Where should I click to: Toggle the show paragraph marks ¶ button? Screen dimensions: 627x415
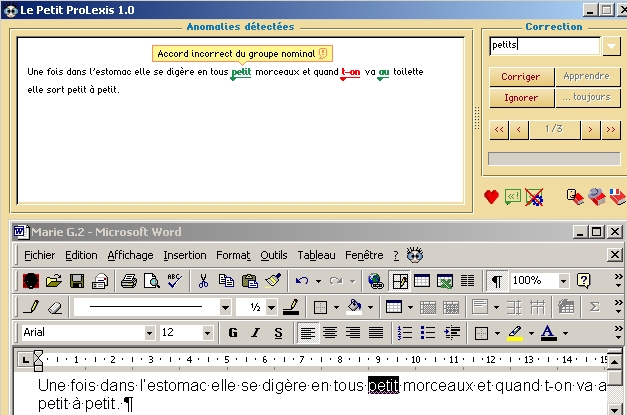coord(497,281)
